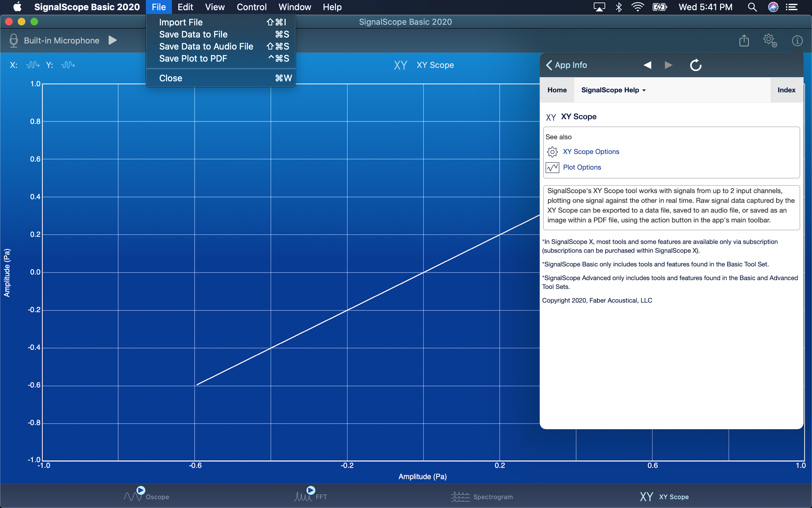
Task: Click the battery status icon
Action: click(659, 7)
